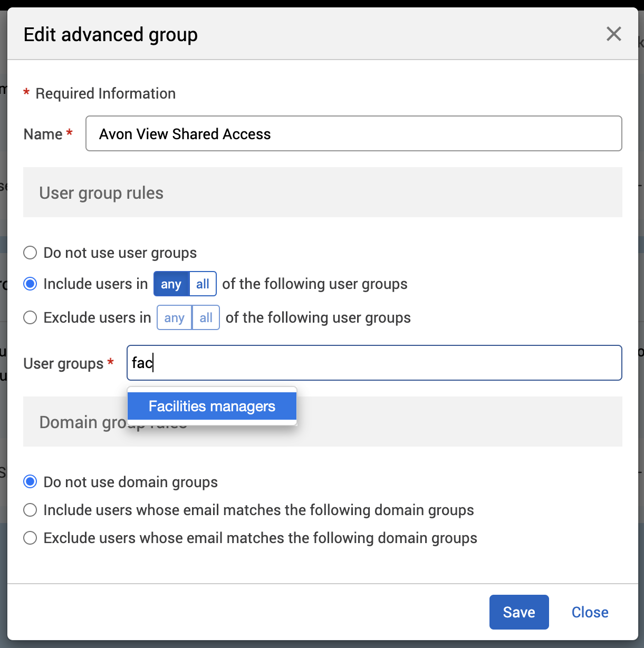Select the Include users in radio button
This screenshot has width=644, height=648.
pos(31,284)
